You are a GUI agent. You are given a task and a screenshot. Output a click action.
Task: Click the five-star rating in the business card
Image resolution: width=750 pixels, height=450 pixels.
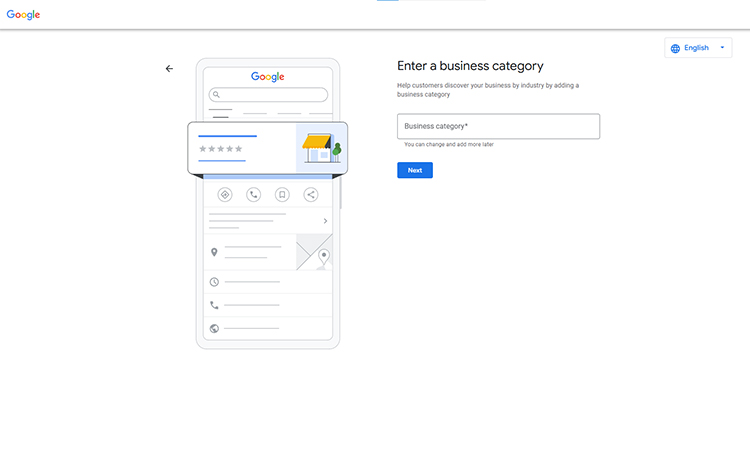[x=221, y=149]
